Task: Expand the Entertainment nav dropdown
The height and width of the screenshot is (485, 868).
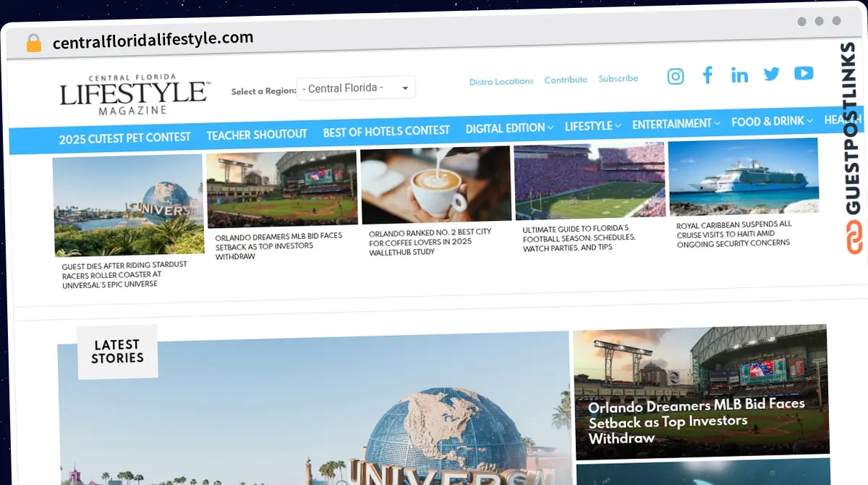Action: [676, 124]
